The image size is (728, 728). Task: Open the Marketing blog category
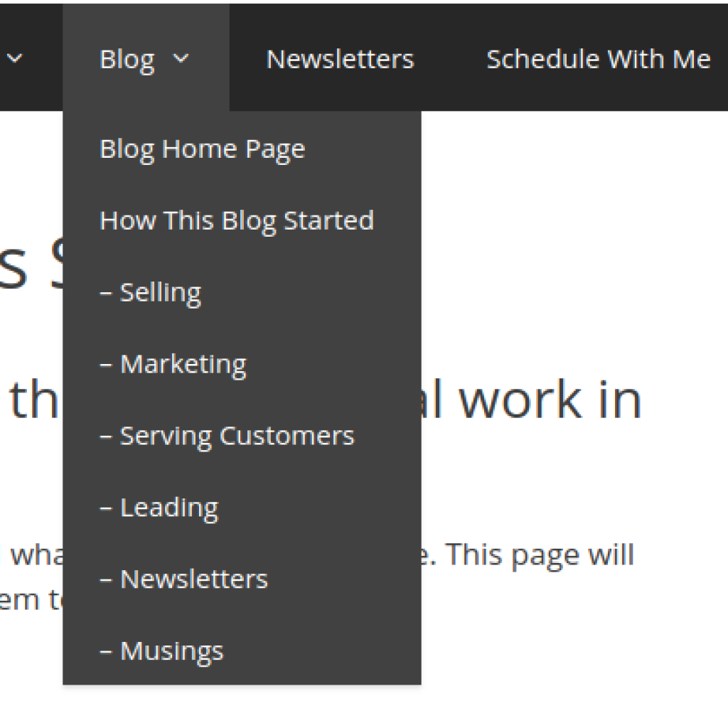(174, 364)
